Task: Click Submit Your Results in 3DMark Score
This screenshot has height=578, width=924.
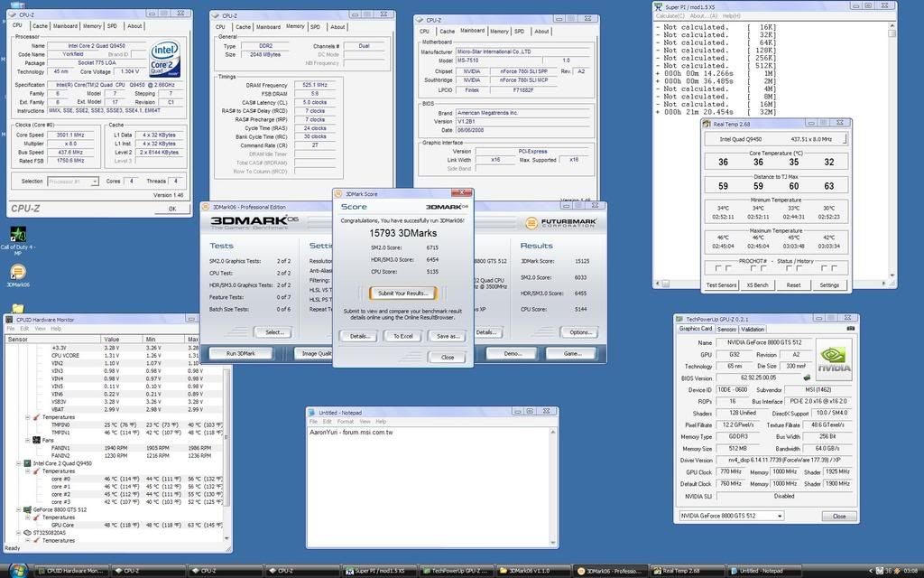Action: click(x=403, y=294)
